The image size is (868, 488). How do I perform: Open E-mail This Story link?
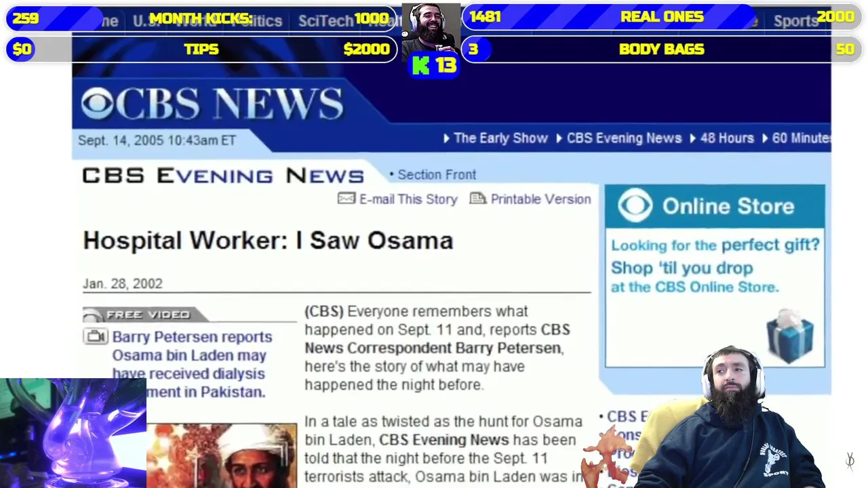point(408,199)
